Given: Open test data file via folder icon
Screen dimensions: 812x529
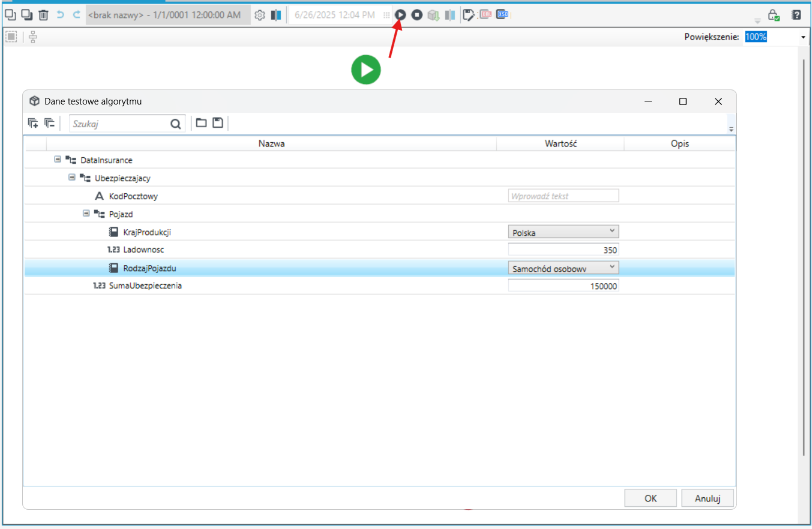Looking at the screenshot, I should tap(201, 123).
